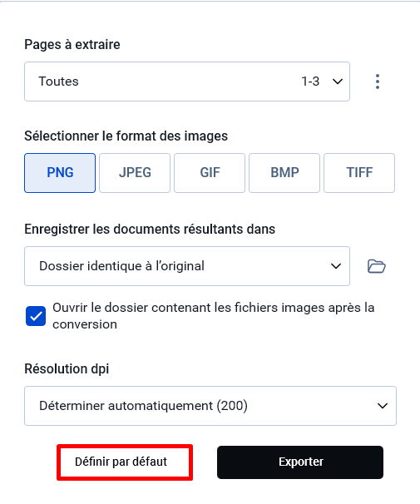Expand 'Déterminer automatiquement (200)' resolution dropdown
The width and height of the screenshot is (420, 504).
pos(210,406)
